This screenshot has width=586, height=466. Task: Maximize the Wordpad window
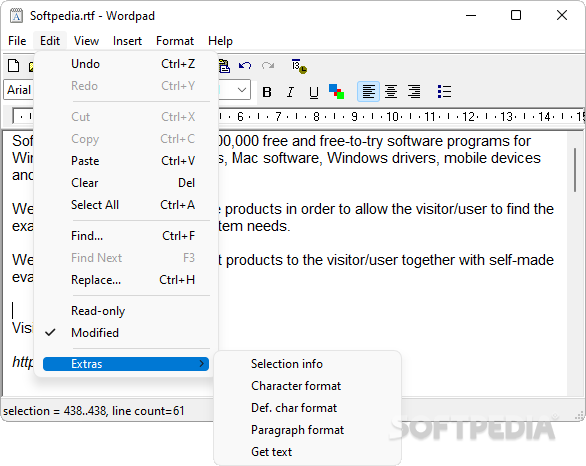click(x=516, y=15)
